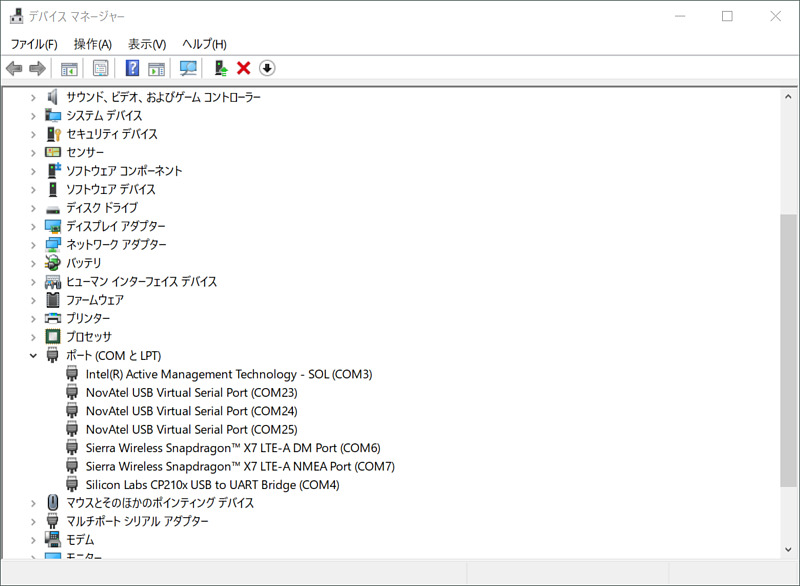
Task: Select NovAtel USB Virtual Serial Port (COM25)
Action: 191,429
